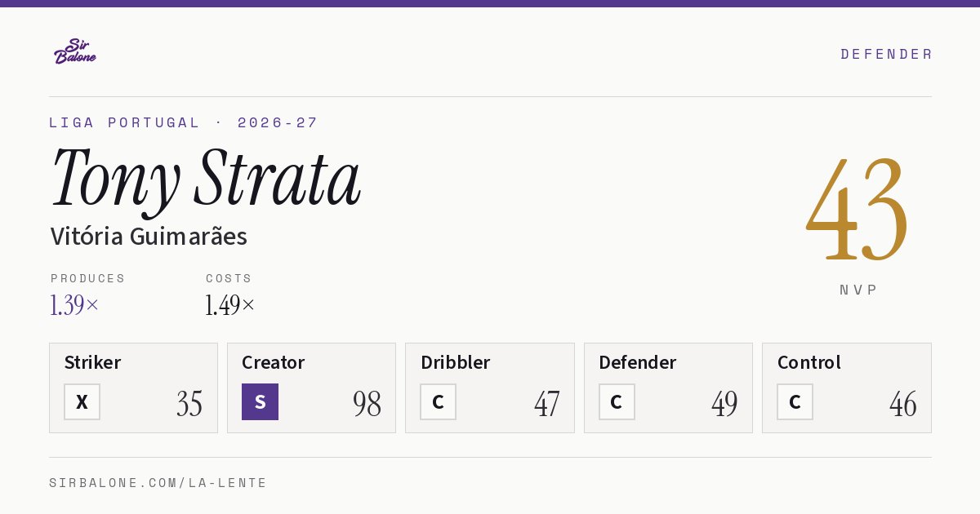This screenshot has width=980, height=514.
Task: Click the NVP label below the score
Action: 858,290
